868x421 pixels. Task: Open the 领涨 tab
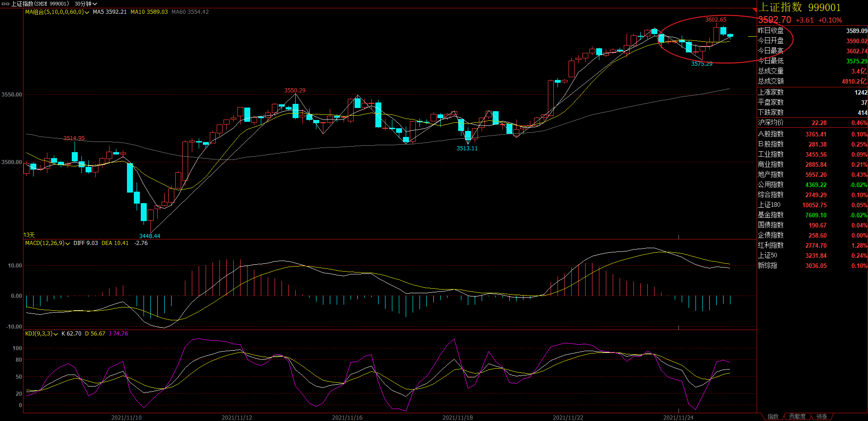(822, 416)
